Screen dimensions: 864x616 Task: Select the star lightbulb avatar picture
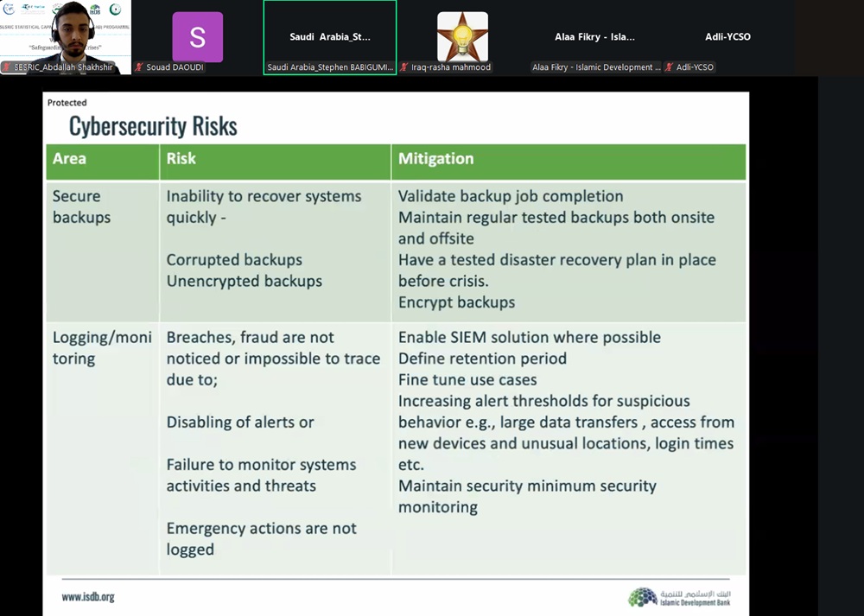pos(462,36)
